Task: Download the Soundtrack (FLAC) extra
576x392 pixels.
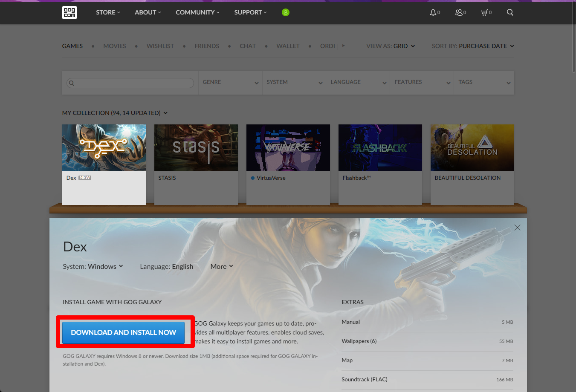Action: click(427, 380)
